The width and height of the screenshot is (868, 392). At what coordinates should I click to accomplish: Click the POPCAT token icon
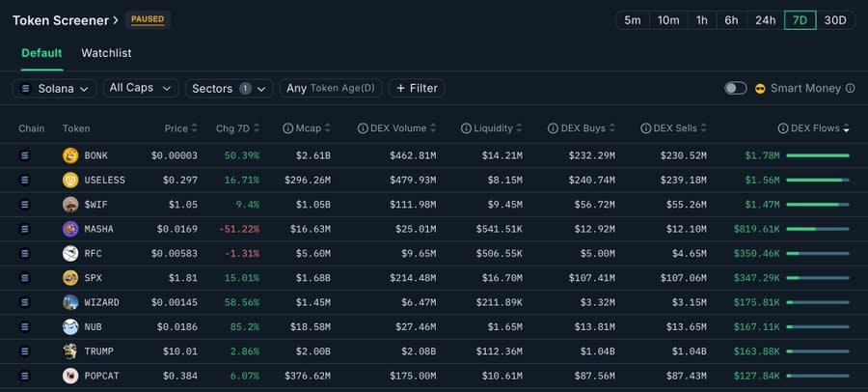pyautogui.click(x=70, y=376)
